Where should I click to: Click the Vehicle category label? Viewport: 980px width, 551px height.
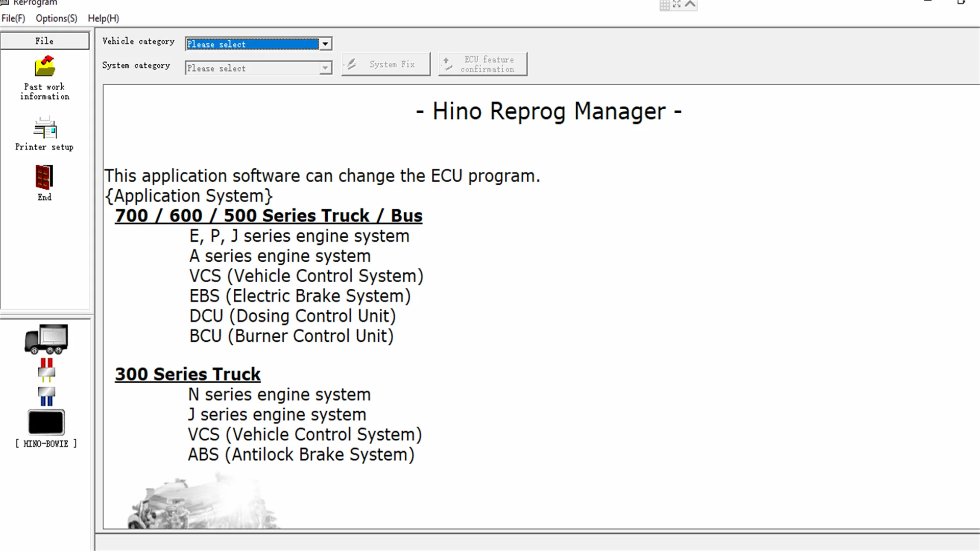click(x=138, y=41)
